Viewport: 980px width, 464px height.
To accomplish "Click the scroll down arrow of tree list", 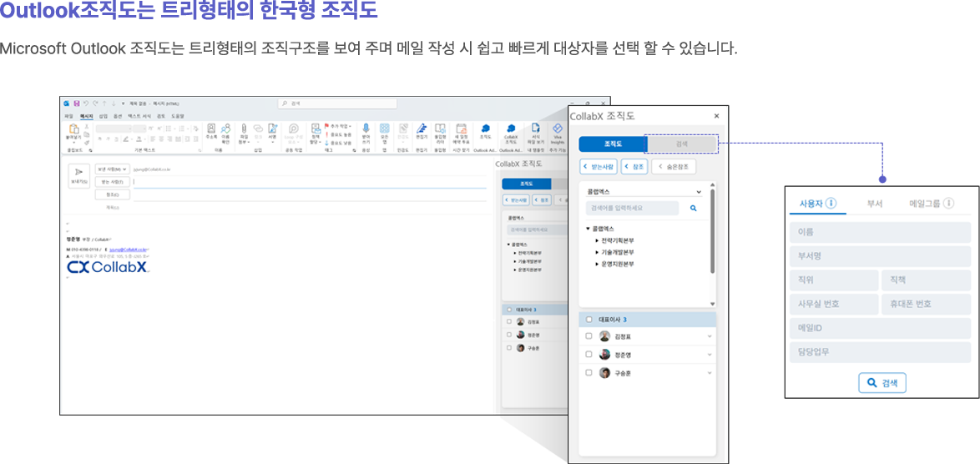I will point(713,304).
